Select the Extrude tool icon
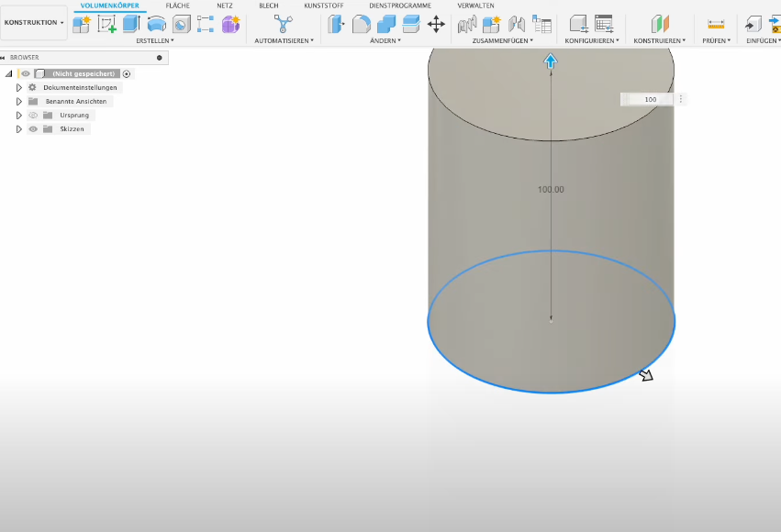Image resolution: width=781 pixels, height=532 pixels. 131,25
